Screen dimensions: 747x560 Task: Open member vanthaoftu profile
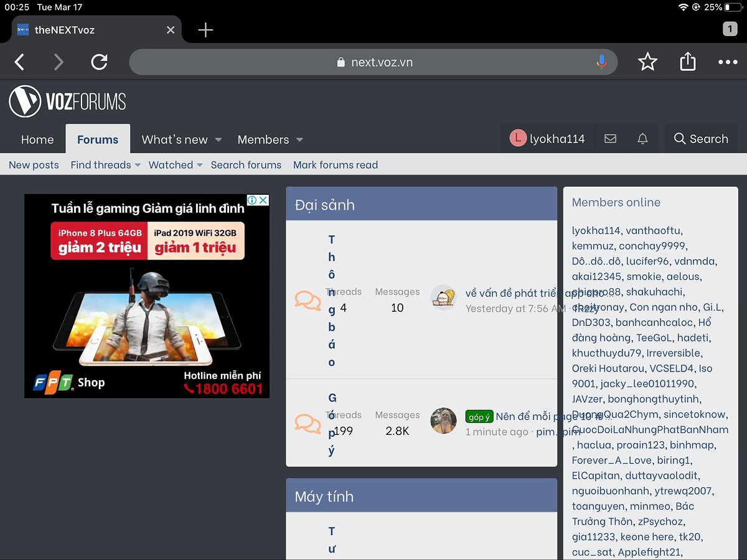click(653, 231)
